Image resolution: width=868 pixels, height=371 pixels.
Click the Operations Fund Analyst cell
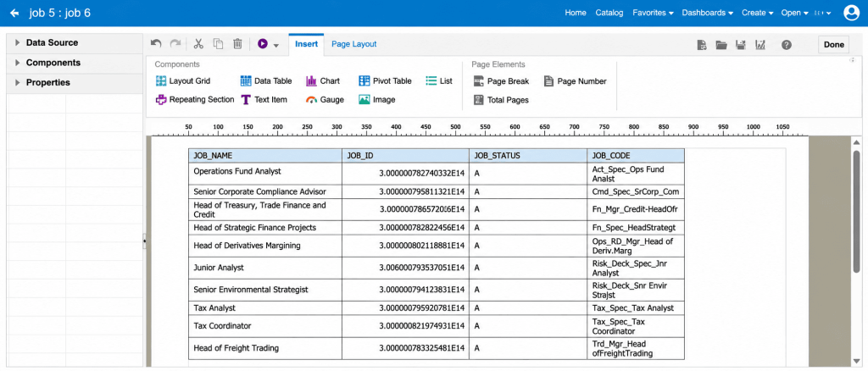[265, 174]
